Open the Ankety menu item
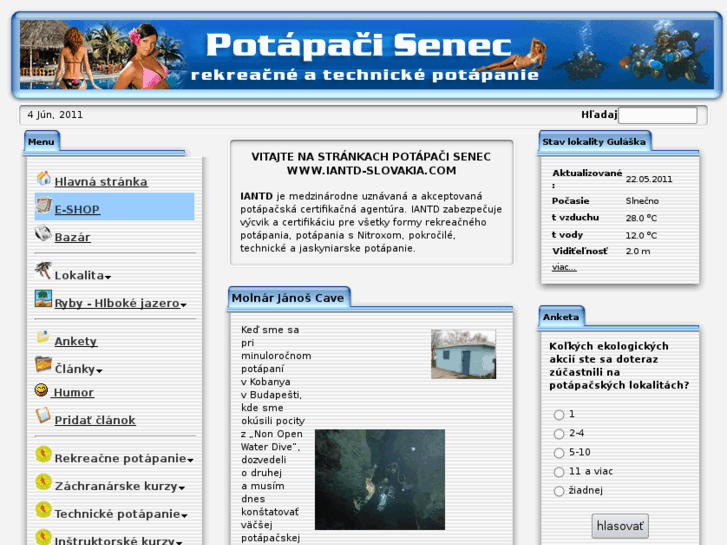The height and width of the screenshot is (545, 727). (76, 341)
